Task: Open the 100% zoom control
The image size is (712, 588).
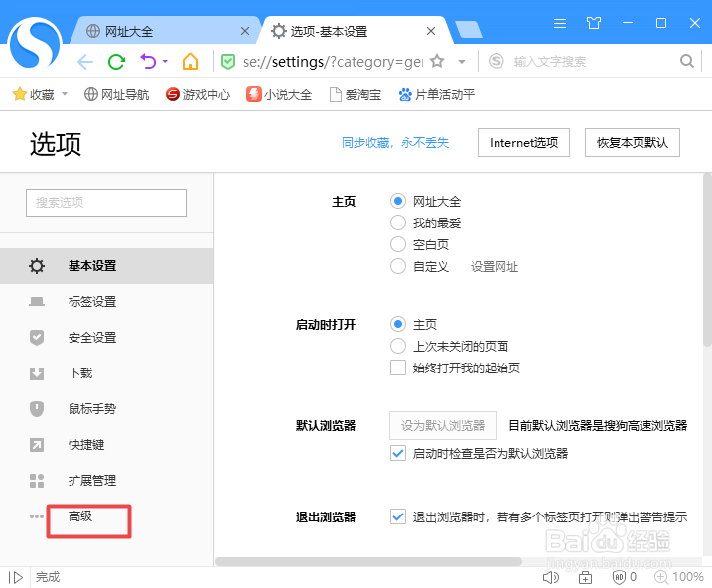Action: (679, 577)
